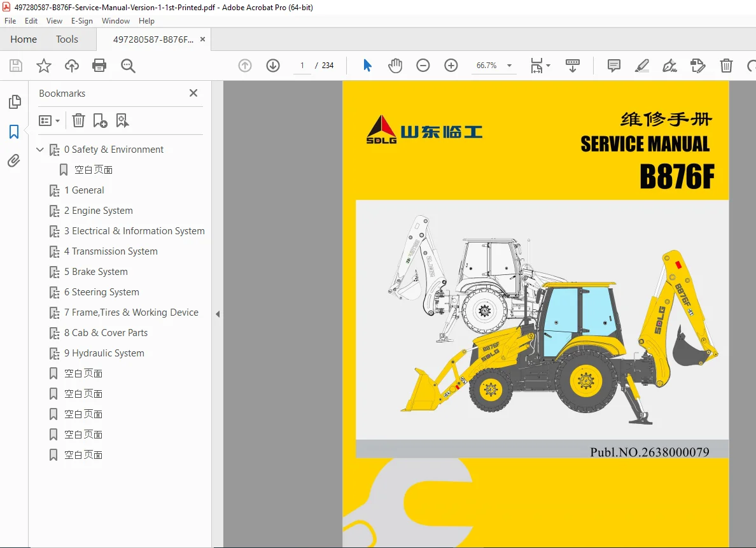Click the Publ.NO.2638000079 text
The width and height of the screenshot is (756, 548).
tap(650, 452)
